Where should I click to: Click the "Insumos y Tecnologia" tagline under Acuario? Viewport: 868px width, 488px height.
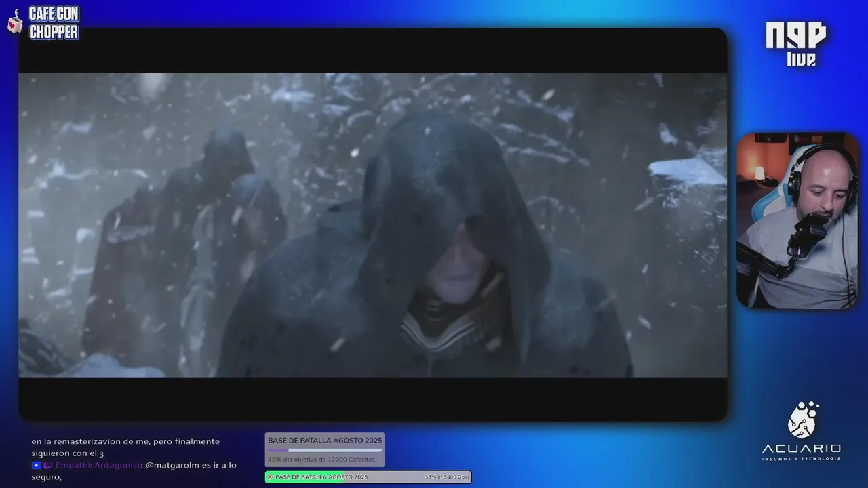[x=801, y=459]
